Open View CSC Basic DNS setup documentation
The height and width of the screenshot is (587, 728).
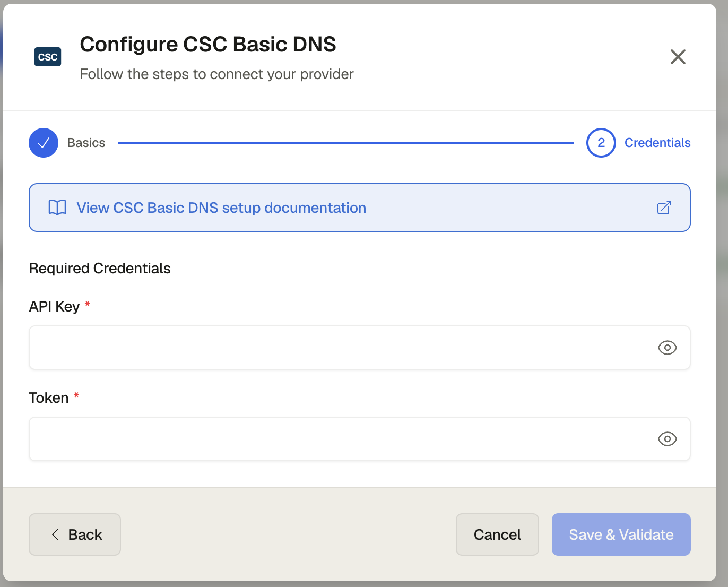[x=360, y=208]
